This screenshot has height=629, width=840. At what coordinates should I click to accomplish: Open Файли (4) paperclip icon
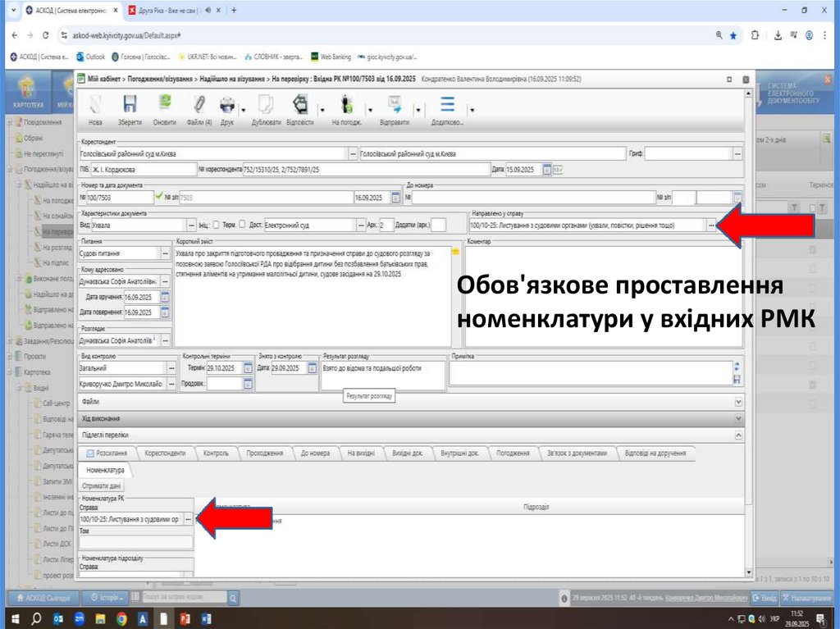[x=199, y=104]
